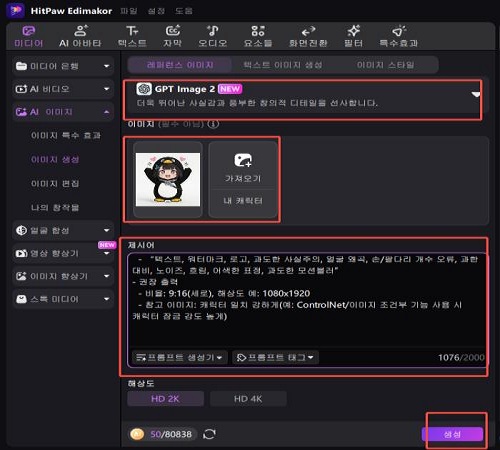Click the AI 비디오 sidebar icon

[x=21, y=89]
